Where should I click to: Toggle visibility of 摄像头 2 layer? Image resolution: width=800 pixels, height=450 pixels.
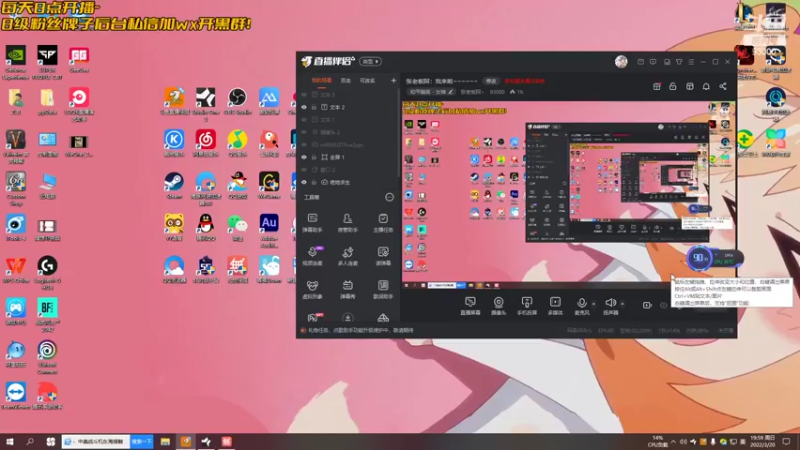304,132
